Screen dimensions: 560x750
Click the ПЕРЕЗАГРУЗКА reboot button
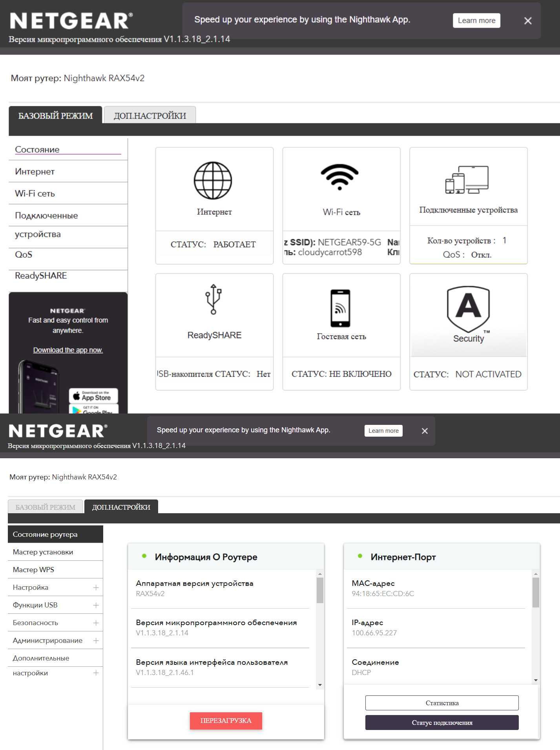click(226, 721)
